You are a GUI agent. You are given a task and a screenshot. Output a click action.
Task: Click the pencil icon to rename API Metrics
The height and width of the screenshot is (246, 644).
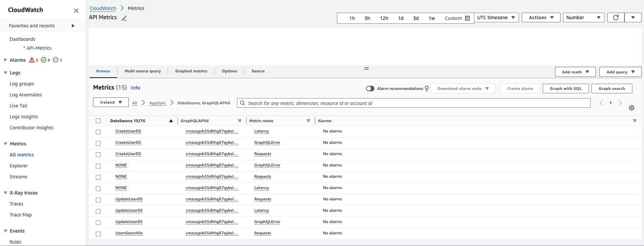point(124,18)
